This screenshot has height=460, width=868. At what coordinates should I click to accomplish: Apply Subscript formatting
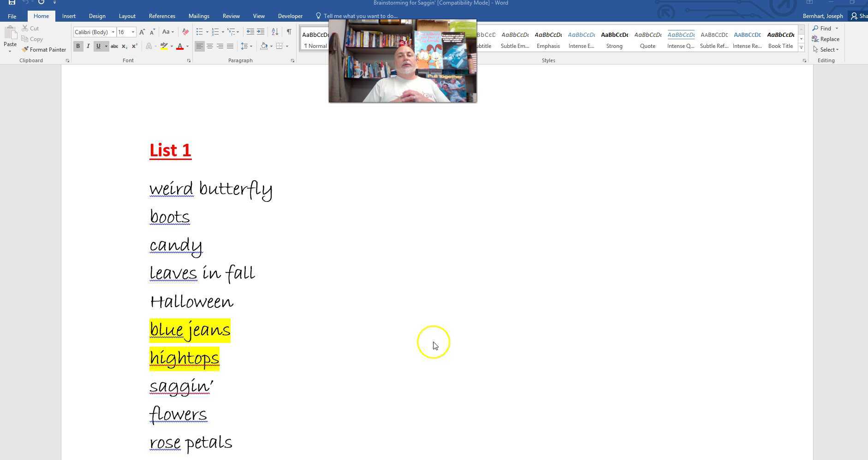click(124, 46)
